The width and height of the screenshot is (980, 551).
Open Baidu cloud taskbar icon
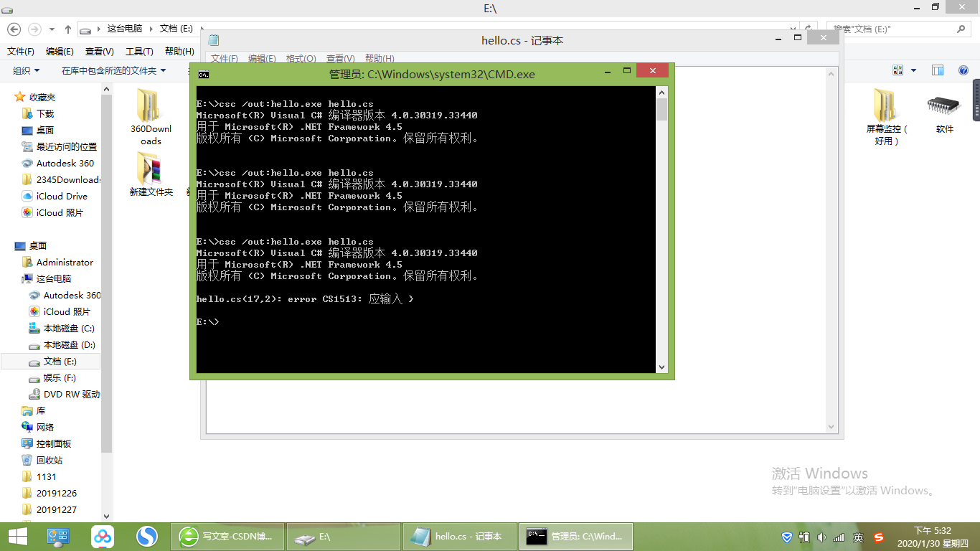click(x=102, y=536)
